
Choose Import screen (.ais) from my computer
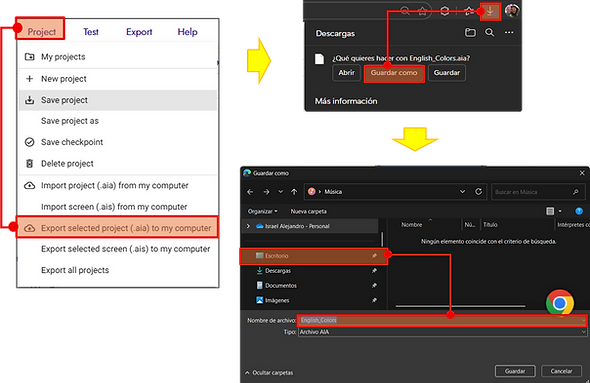pos(118,207)
